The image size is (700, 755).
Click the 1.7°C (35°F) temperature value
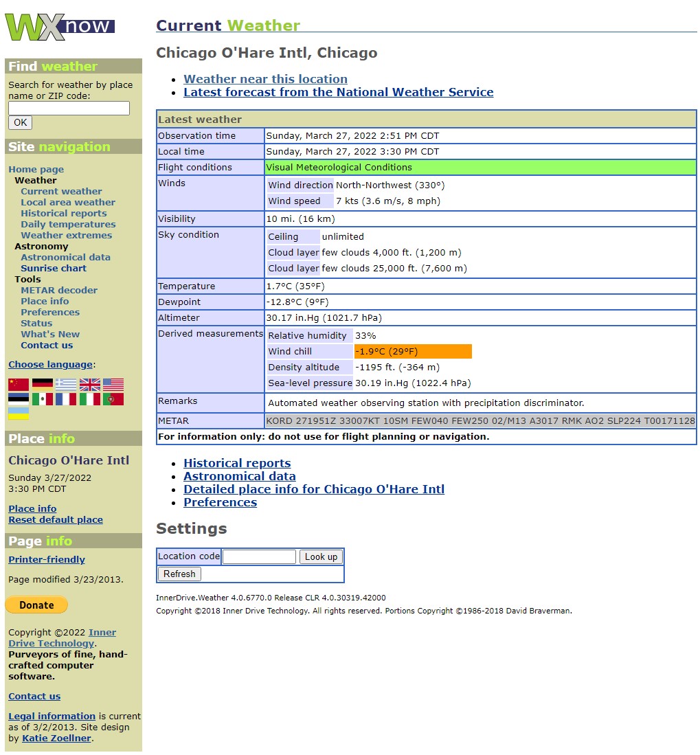click(x=295, y=286)
